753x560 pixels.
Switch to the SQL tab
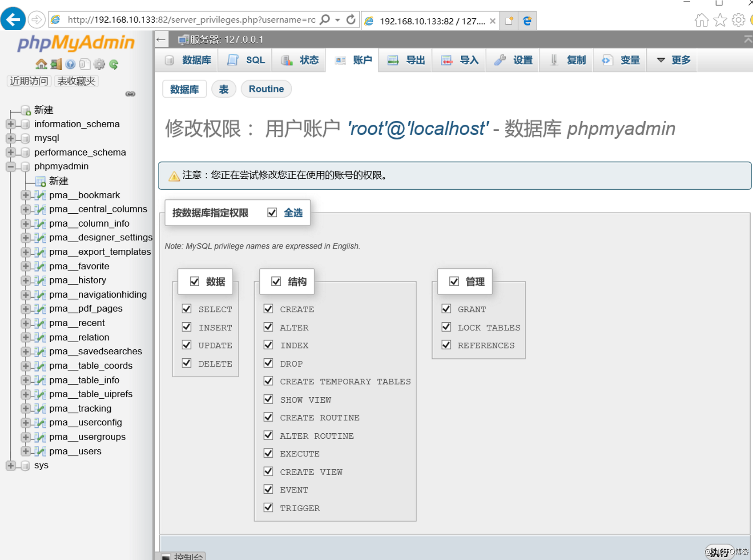point(246,60)
